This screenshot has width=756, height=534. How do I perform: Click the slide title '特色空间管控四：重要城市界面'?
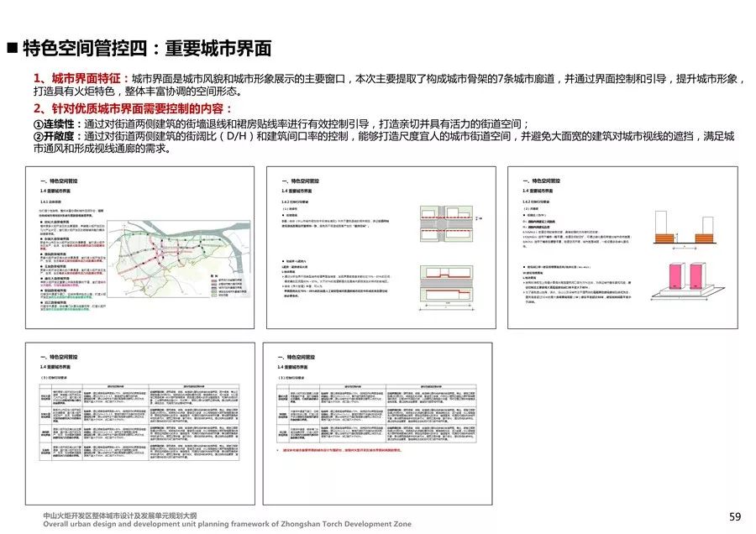click(146, 48)
